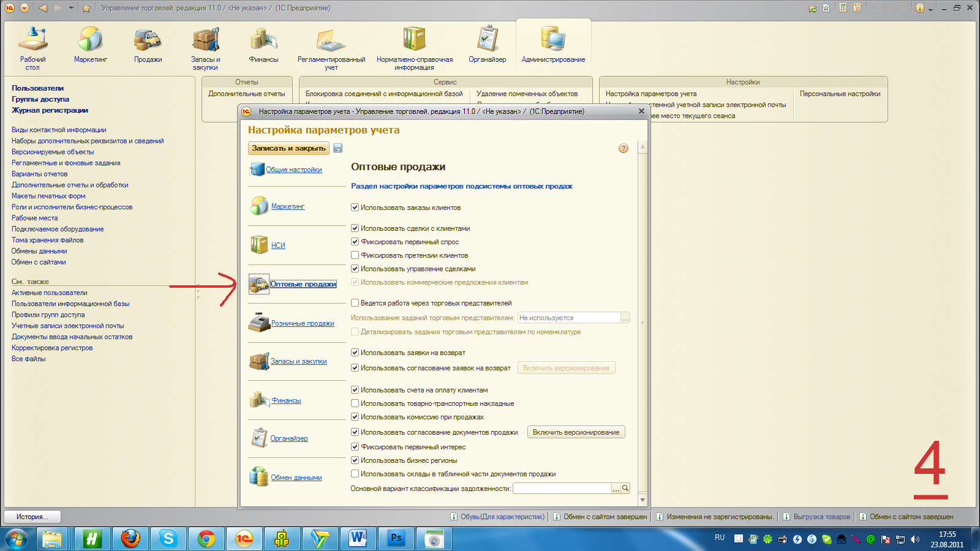
Task: Add to favorites with star-arrow icon
Action: pyautogui.click(x=812, y=8)
